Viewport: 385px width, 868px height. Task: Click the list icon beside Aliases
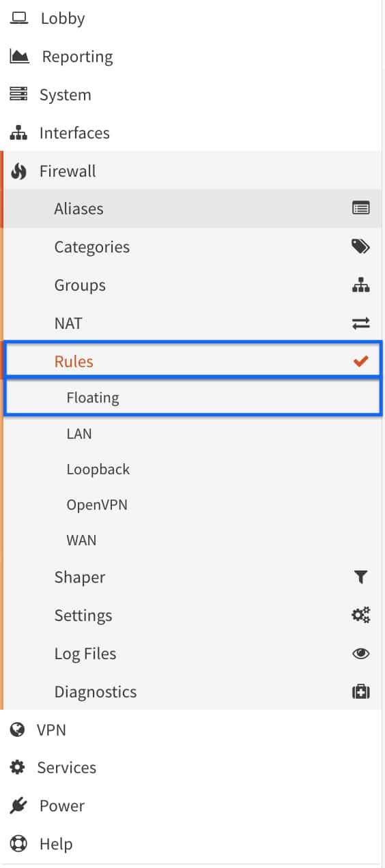(x=360, y=209)
